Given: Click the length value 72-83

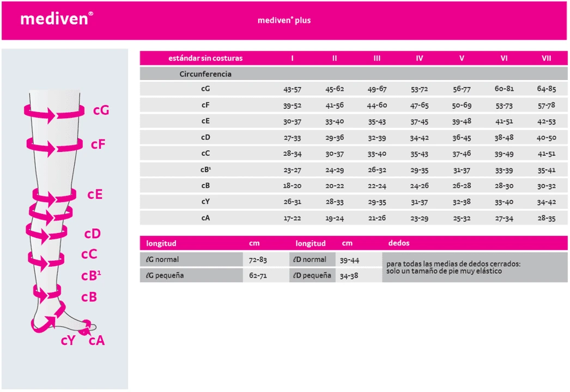Looking at the screenshot, I should tap(258, 260).
